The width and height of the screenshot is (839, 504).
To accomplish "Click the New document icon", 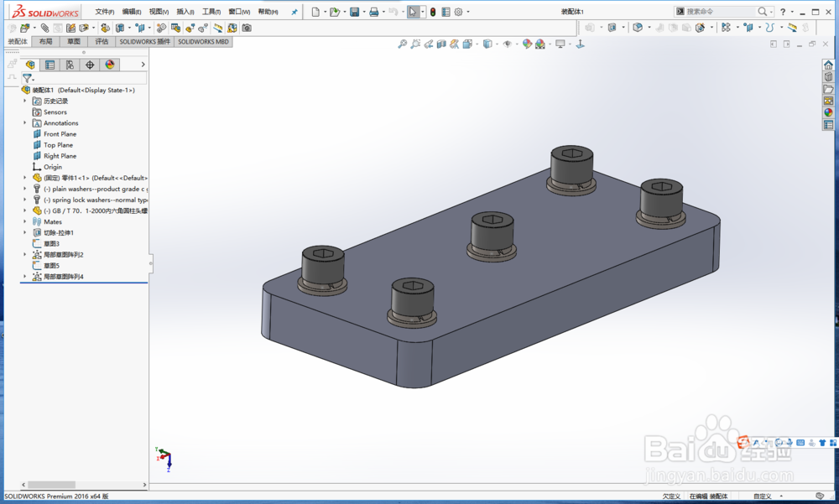I will [x=315, y=12].
